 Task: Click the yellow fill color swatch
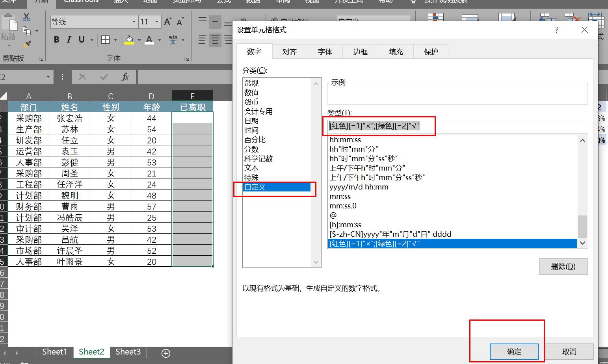coord(130,43)
